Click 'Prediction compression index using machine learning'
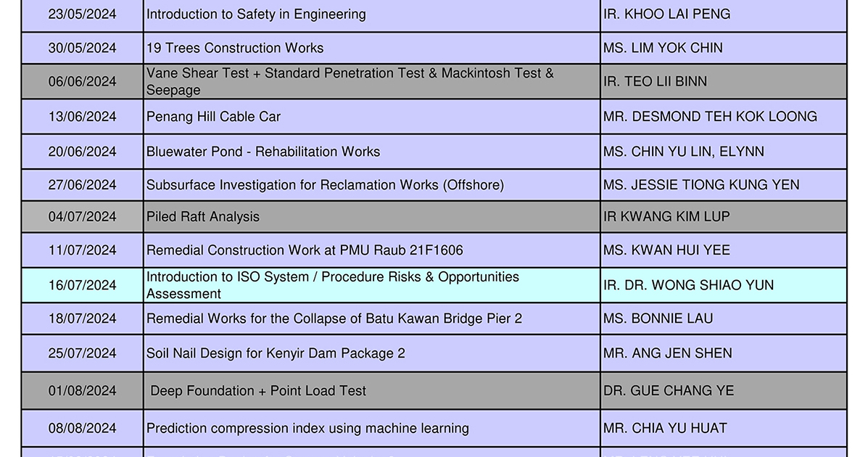 click(307, 429)
